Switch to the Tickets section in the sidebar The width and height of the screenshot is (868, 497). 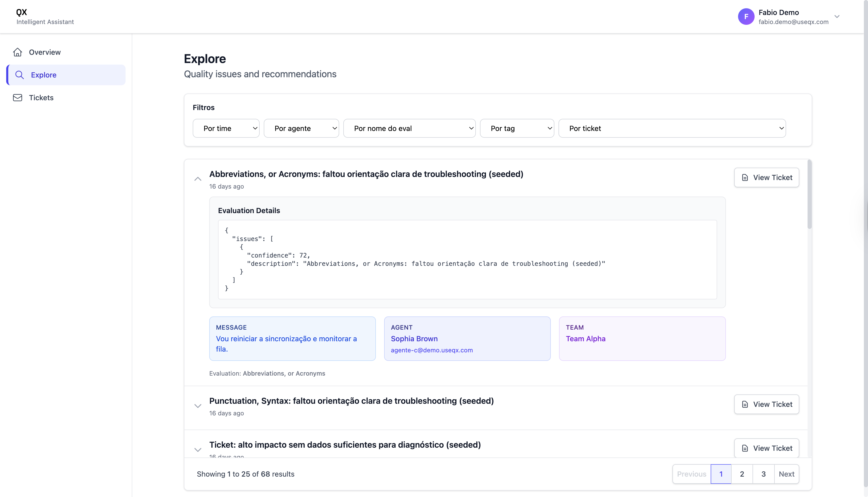point(41,98)
